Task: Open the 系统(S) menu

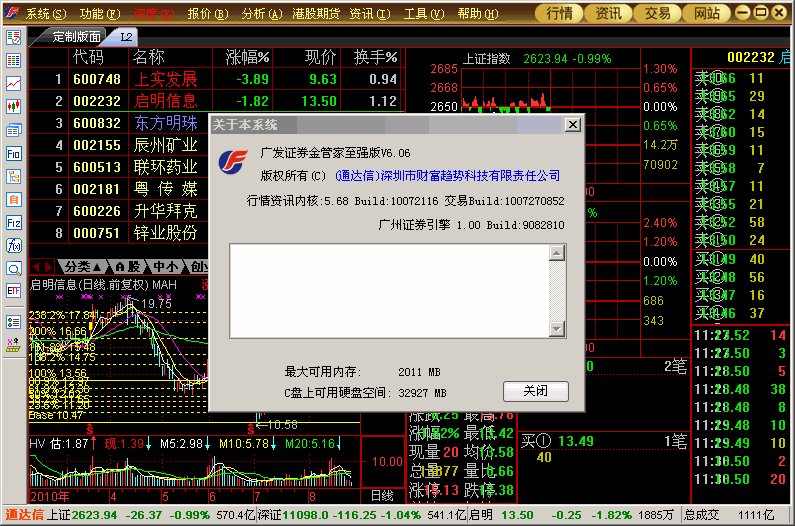Action: 46,14
